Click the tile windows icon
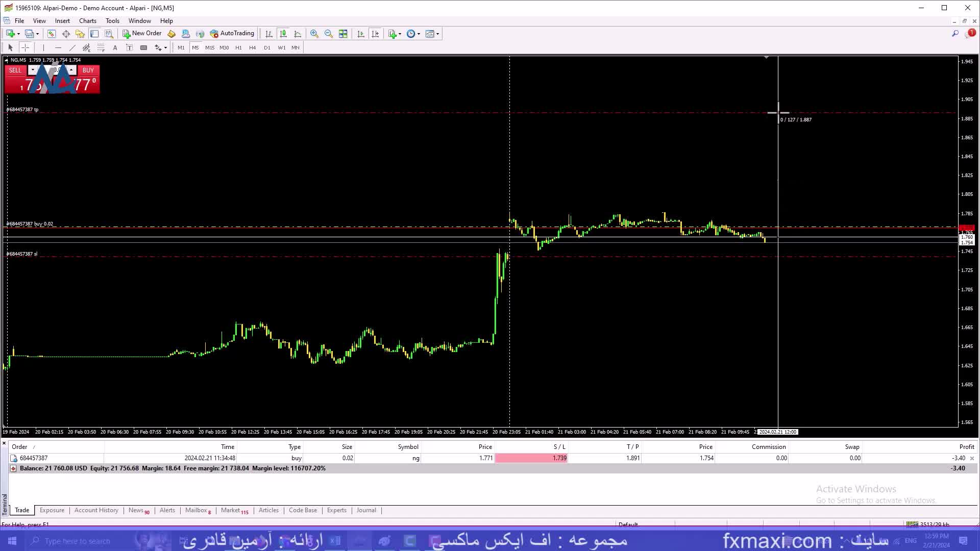 click(x=343, y=34)
